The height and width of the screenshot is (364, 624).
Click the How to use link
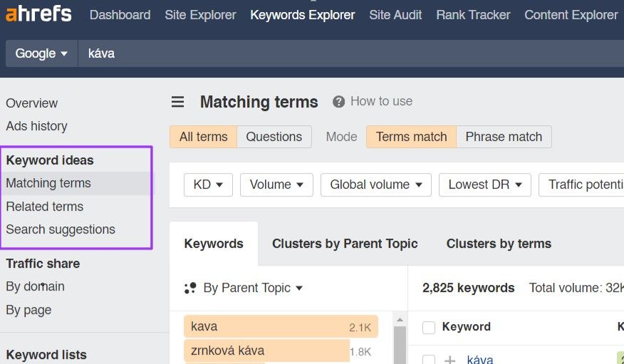tap(381, 101)
